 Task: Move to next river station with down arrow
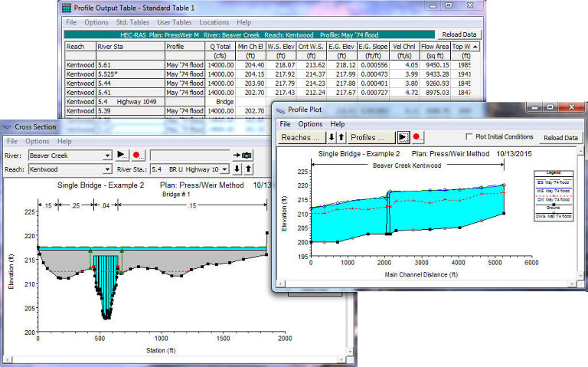[x=237, y=169]
